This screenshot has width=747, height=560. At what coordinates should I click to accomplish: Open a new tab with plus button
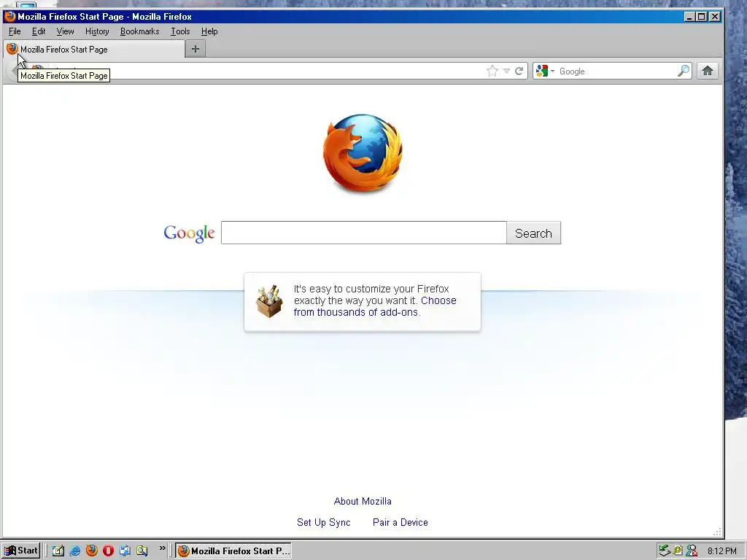point(196,49)
